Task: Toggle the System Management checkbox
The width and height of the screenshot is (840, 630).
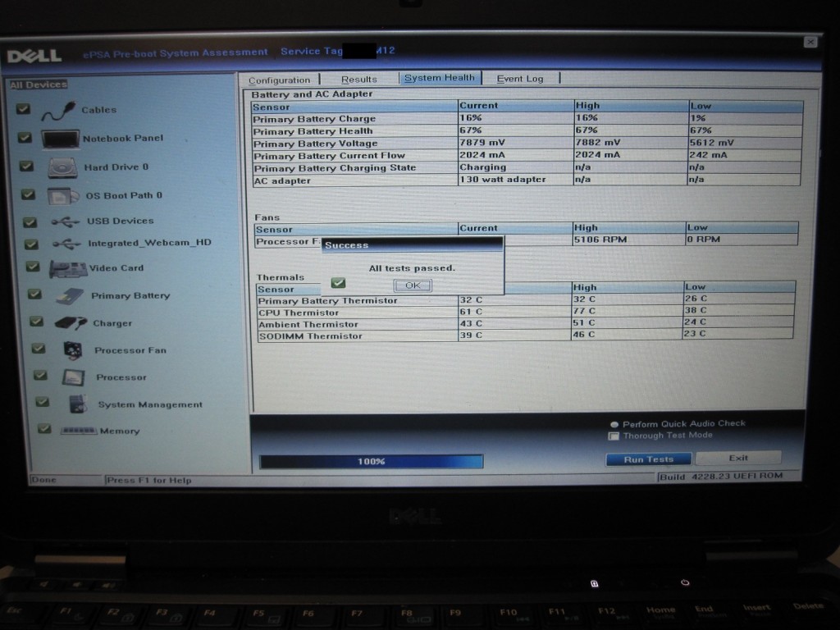Action: pyautogui.click(x=43, y=402)
